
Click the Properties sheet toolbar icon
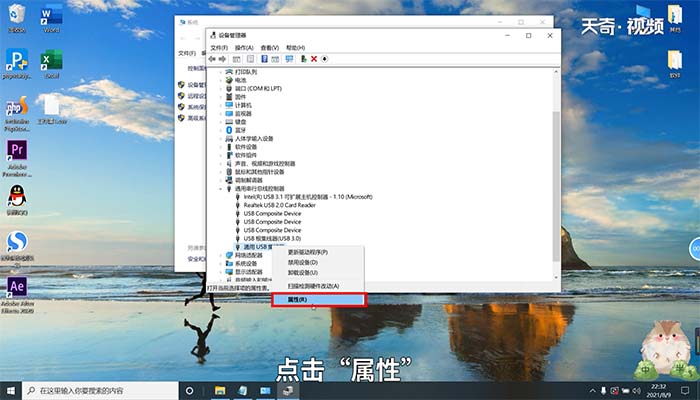tap(250, 59)
